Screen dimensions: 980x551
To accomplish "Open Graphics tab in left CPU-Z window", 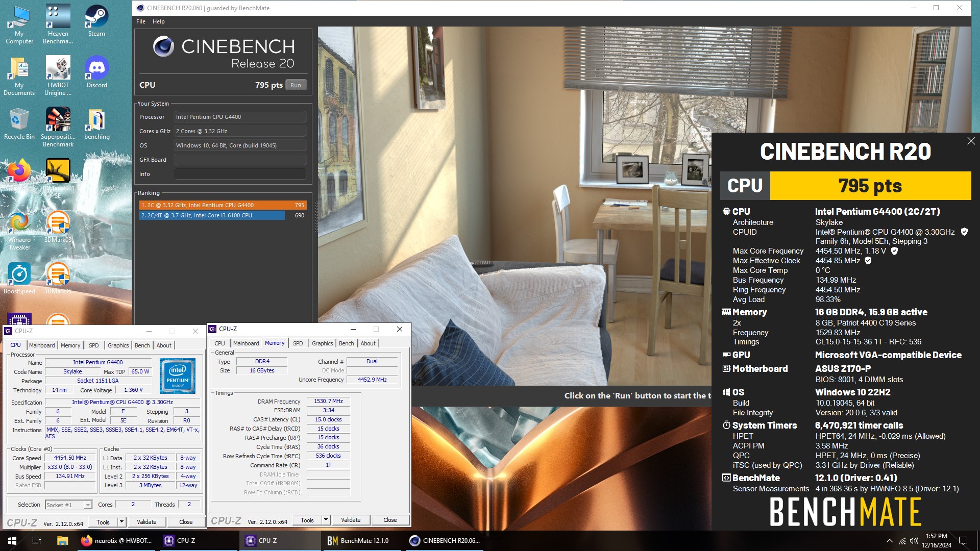I will click(118, 345).
